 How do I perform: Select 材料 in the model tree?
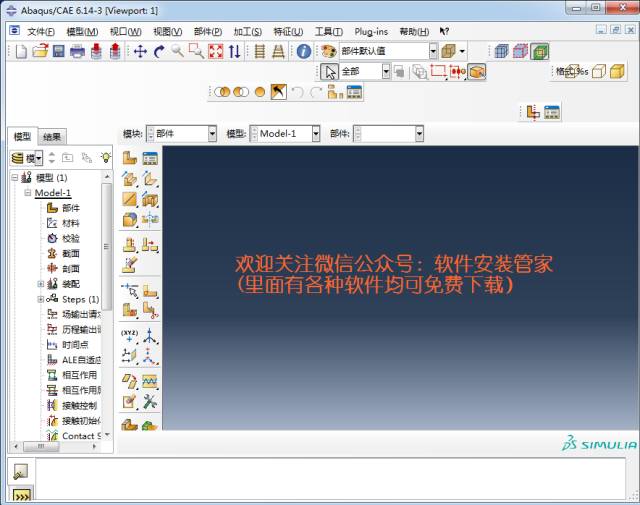click(x=70, y=223)
